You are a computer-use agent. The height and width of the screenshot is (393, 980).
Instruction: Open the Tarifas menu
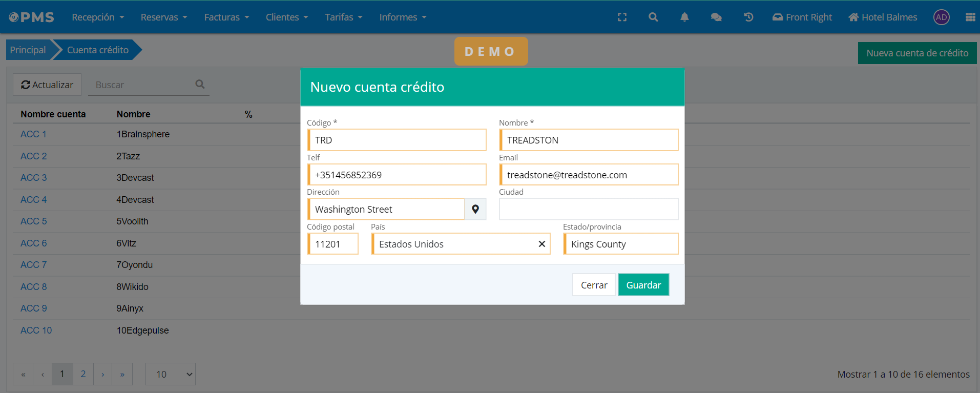pos(343,17)
